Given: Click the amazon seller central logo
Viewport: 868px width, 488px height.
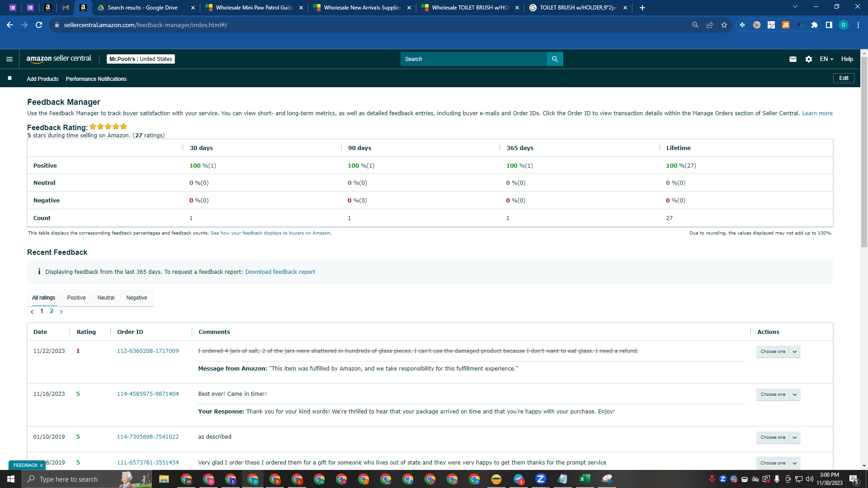Looking at the screenshot, I should [59, 59].
